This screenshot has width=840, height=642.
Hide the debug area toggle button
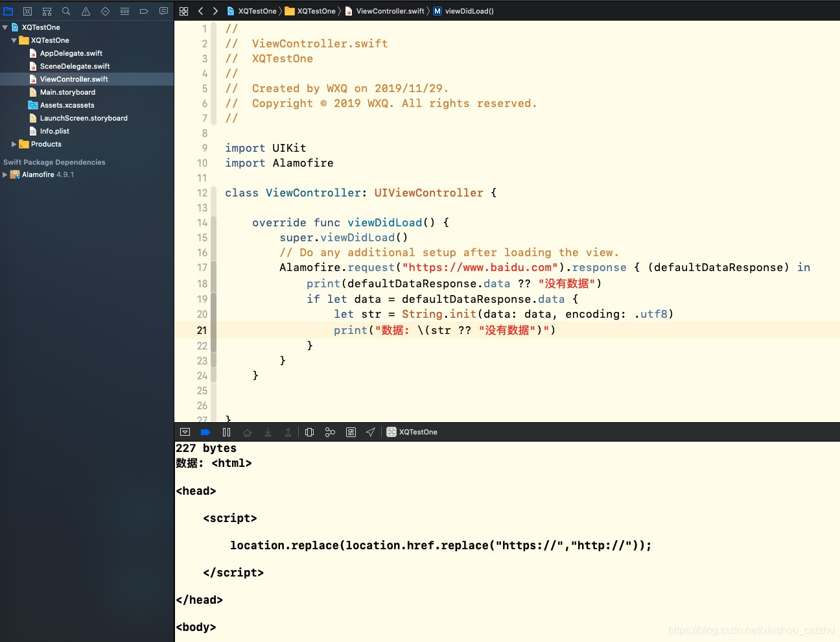[185, 432]
